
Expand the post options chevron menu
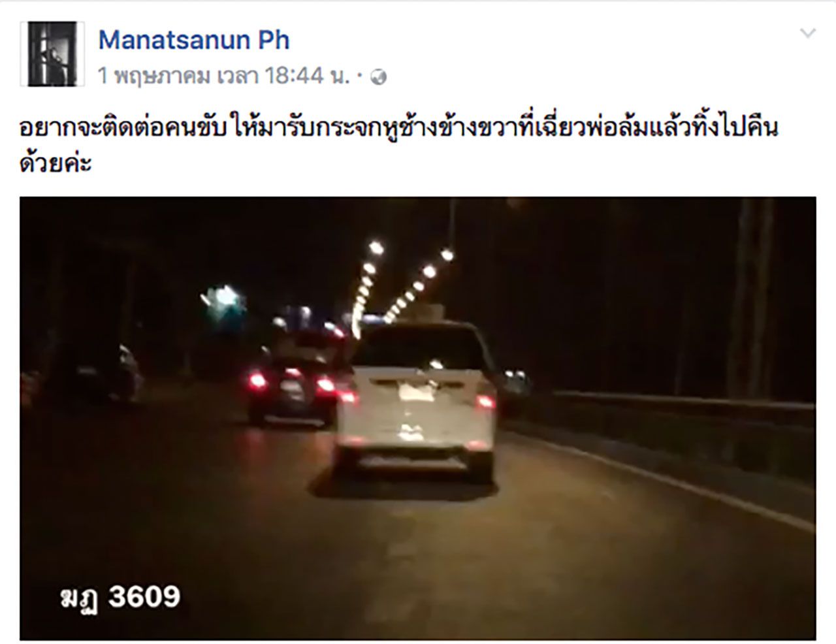click(808, 33)
